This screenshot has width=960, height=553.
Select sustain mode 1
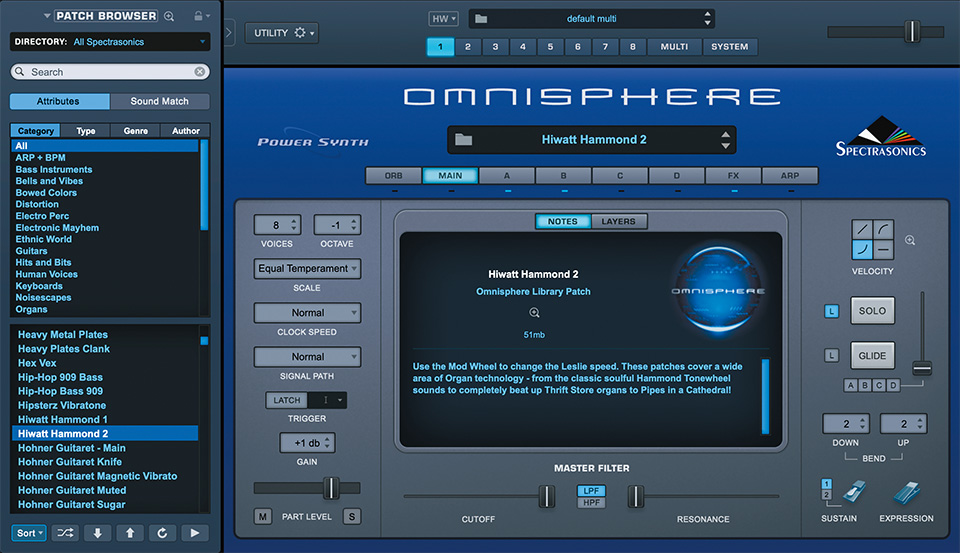click(x=827, y=484)
